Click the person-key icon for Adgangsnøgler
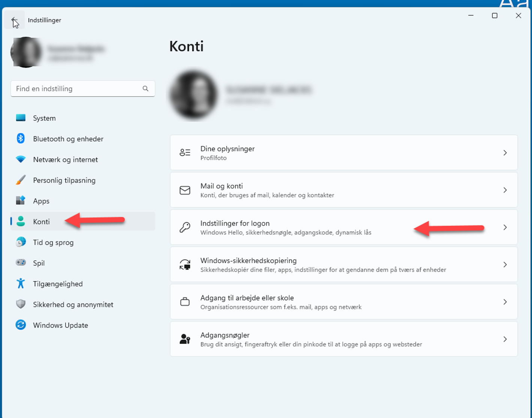The width and height of the screenshot is (532, 418). 185,339
